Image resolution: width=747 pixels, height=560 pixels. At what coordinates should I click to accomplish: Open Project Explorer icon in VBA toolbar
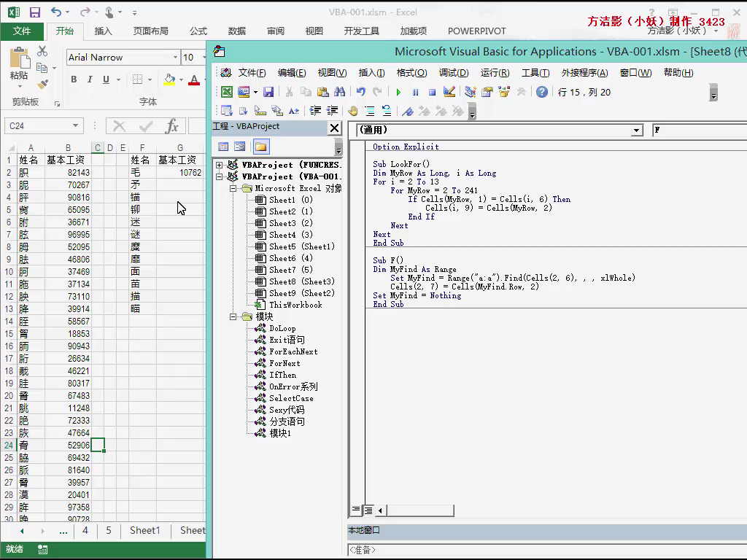click(x=471, y=92)
